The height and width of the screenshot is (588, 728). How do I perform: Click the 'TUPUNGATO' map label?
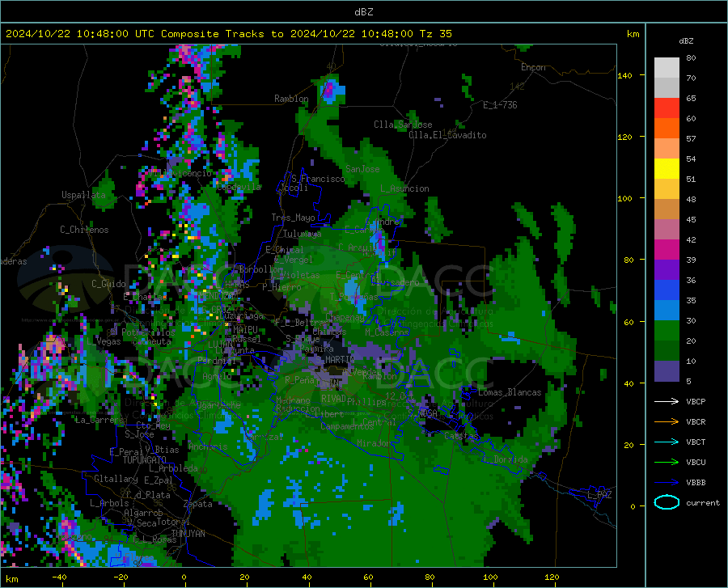[145, 460]
